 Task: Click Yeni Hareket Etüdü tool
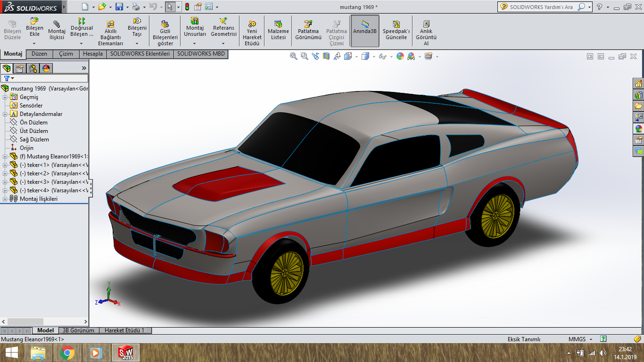coord(252,33)
